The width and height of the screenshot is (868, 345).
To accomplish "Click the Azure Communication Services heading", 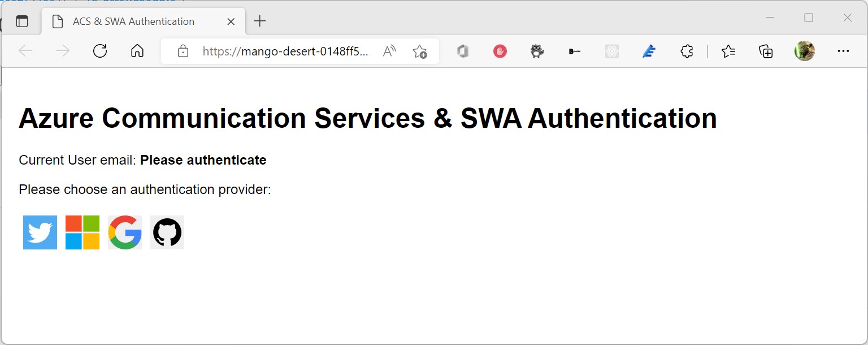I will [x=368, y=118].
